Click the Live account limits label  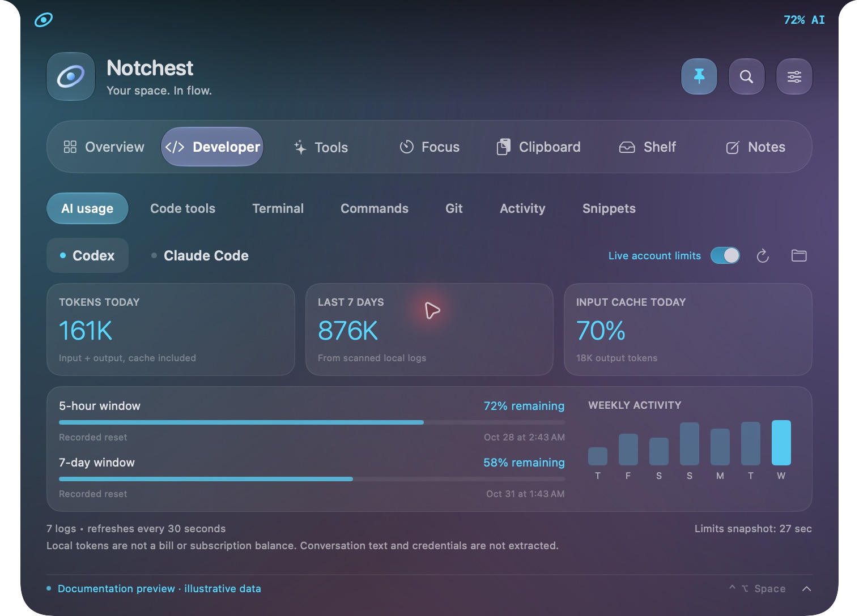click(654, 256)
